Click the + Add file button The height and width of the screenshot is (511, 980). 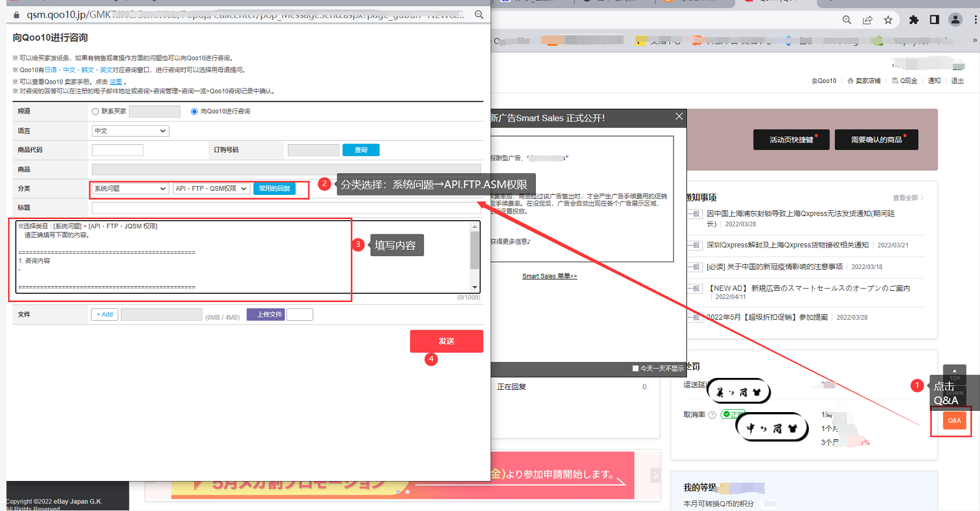[105, 314]
